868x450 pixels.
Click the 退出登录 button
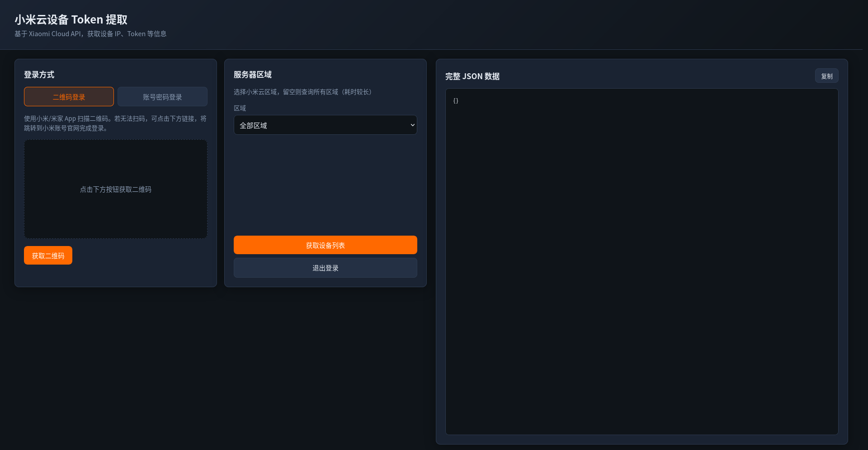[x=325, y=268]
